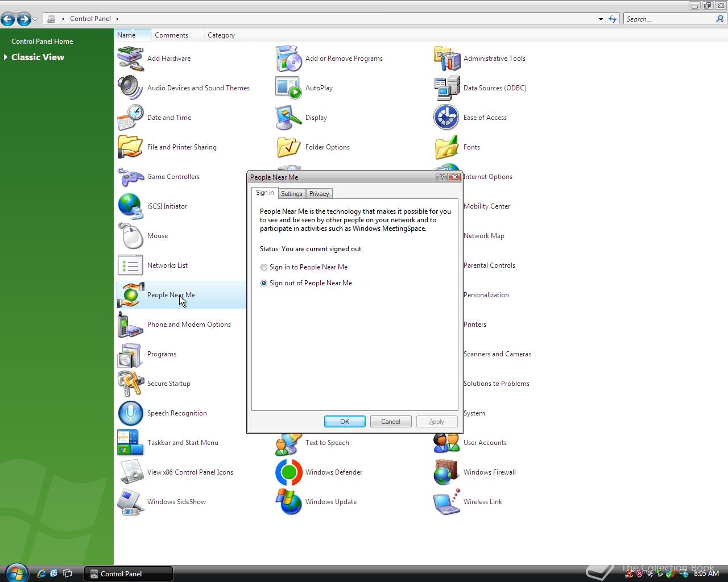
Task: Open Solutions to Problems item
Action: [x=497, y=384]
